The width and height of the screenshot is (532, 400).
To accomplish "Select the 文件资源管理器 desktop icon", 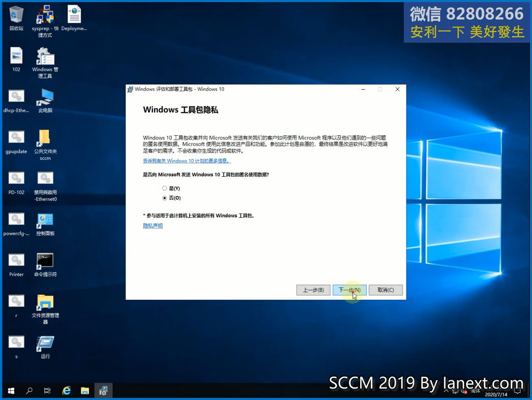I will coord(45,310).
